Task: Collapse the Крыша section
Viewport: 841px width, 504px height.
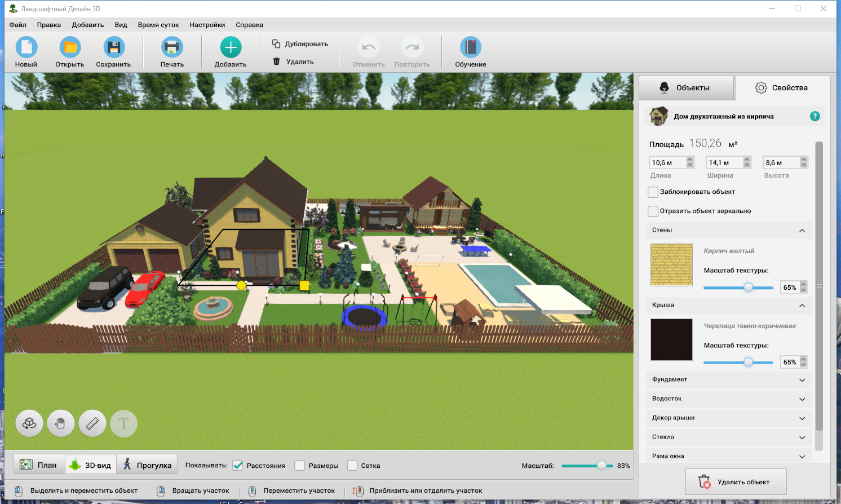Action: coord(729,305)
